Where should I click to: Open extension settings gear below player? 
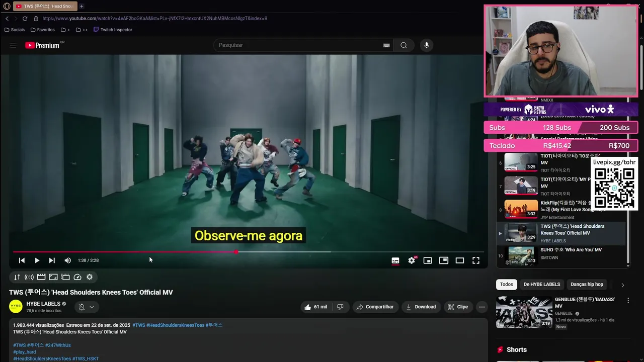click(90, 277)
